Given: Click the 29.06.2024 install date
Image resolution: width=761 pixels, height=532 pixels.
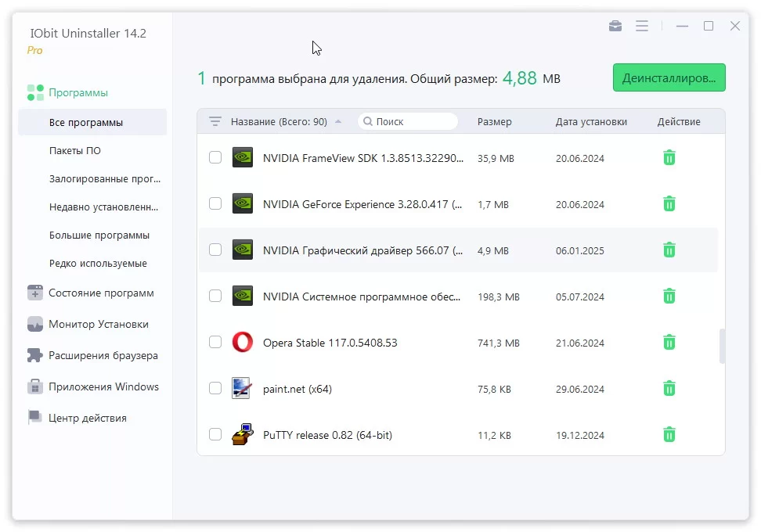Looking at the screenshot, I should (580, 389).
